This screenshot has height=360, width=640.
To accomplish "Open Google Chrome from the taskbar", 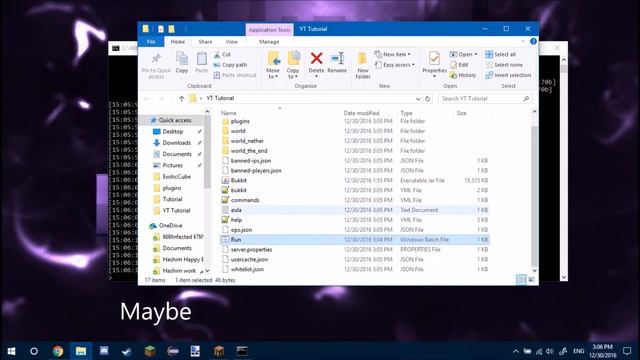I will (x=58, y=351).
